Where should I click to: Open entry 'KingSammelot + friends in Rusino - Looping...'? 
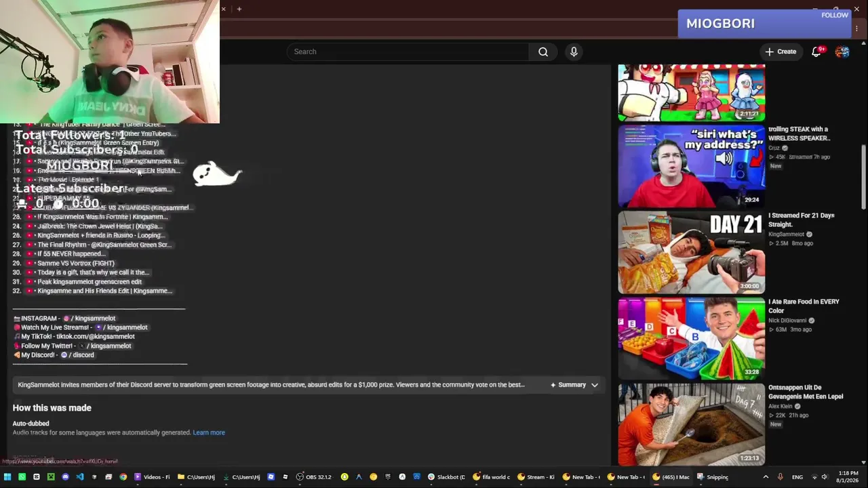(x=101, y=236)
